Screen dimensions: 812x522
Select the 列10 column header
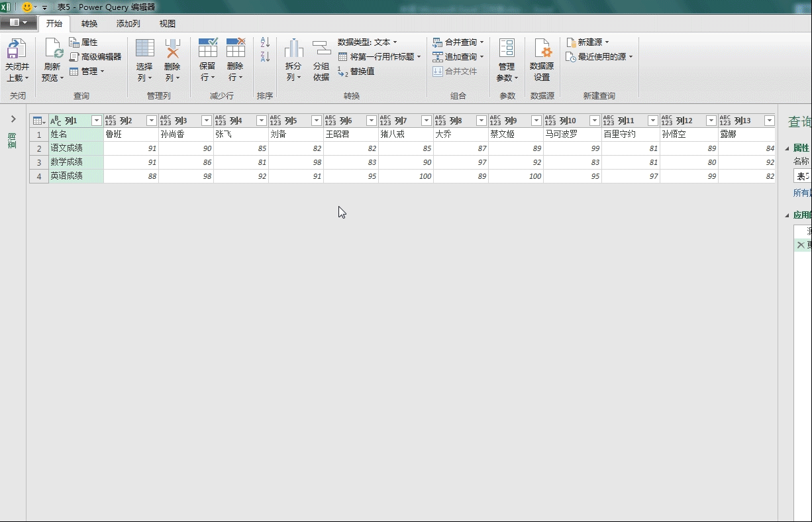pos(572,121)
